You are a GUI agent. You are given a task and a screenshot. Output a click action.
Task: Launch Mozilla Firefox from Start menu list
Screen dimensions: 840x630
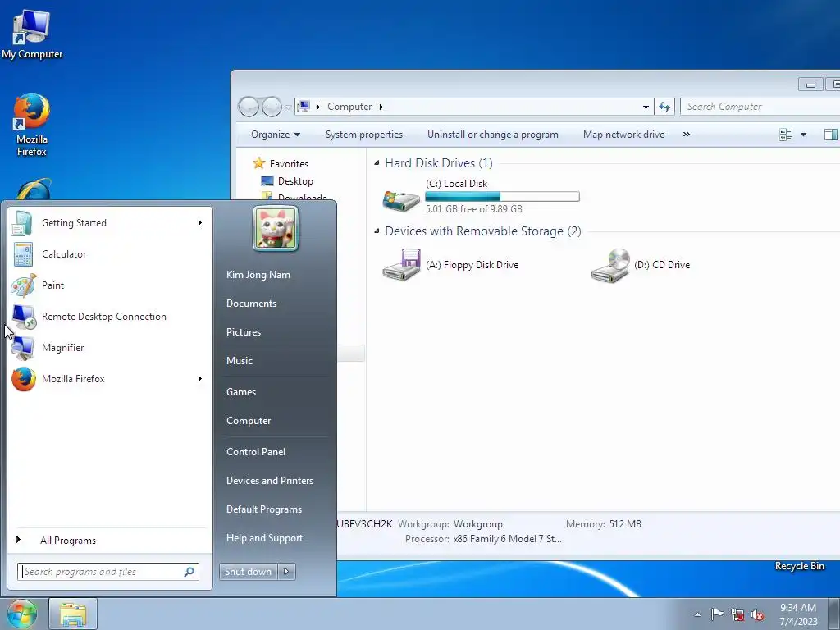point(110,379)
